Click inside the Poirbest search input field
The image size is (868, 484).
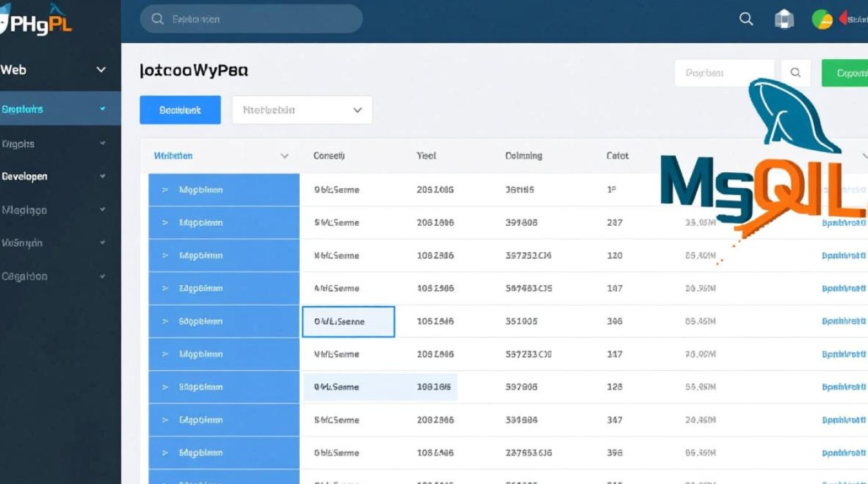723,72
